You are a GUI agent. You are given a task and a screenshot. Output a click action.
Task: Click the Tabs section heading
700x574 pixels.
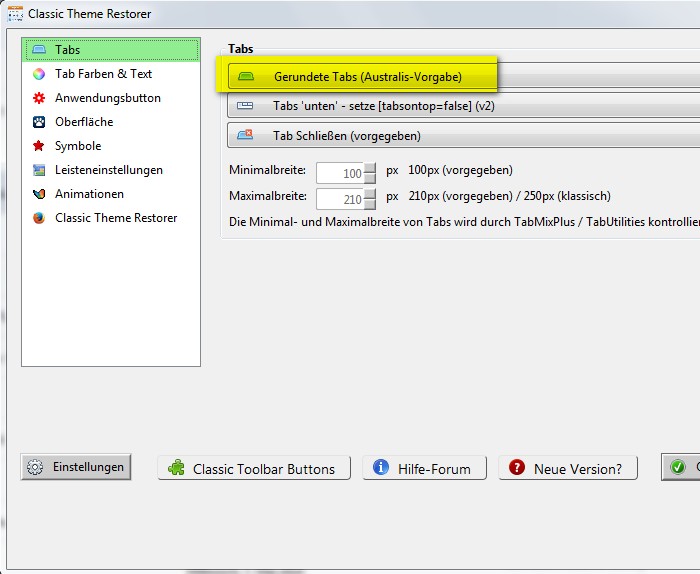[x=241, y=49]
